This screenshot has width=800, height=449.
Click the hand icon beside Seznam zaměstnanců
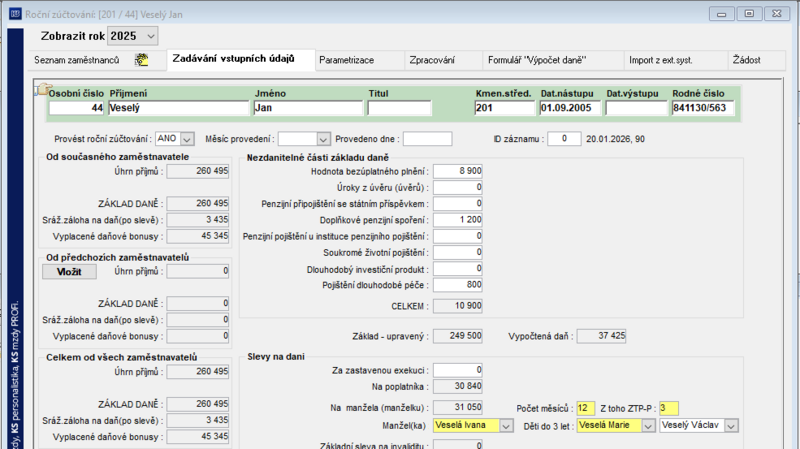coord(141,60)
